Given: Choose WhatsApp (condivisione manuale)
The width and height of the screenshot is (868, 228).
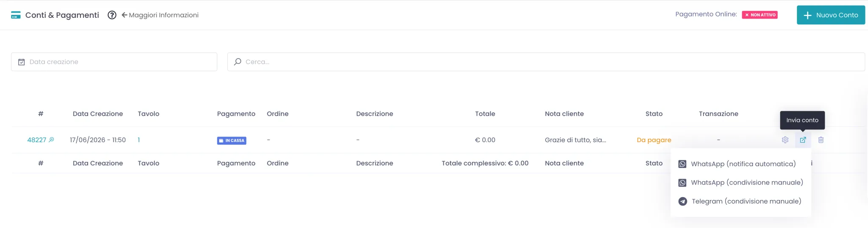Looking at the screenshot, I should click(740, 183).
